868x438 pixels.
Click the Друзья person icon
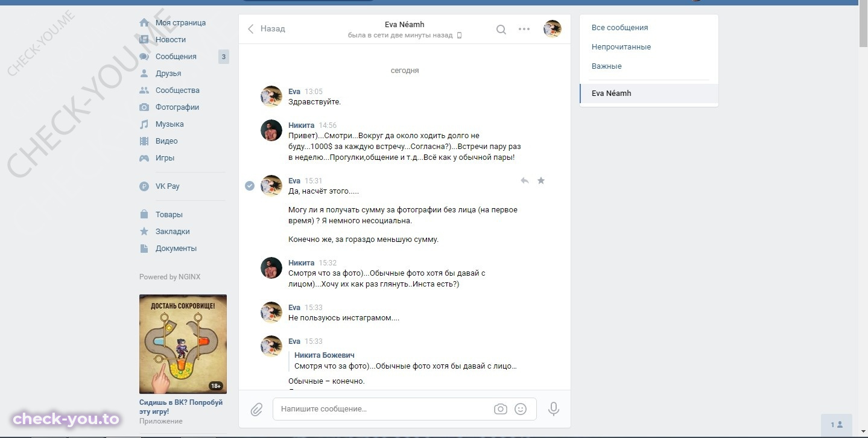[144, 74]
